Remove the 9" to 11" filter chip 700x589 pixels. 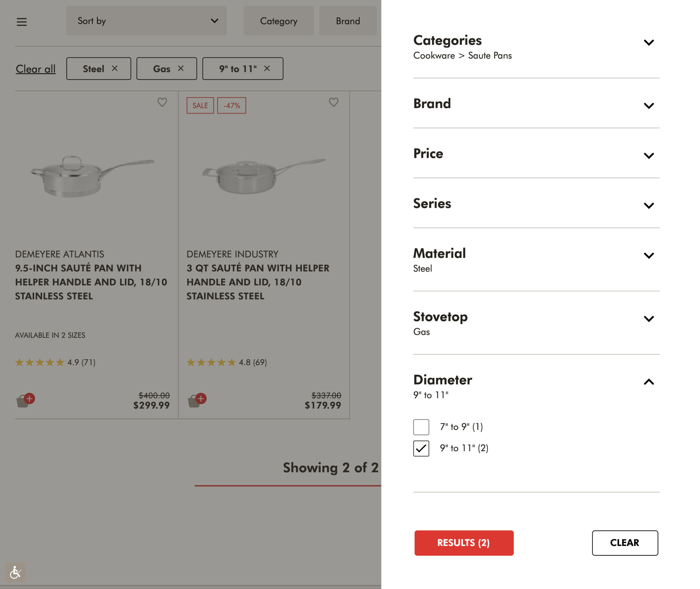pyautogui.click(x=267, y=68)
